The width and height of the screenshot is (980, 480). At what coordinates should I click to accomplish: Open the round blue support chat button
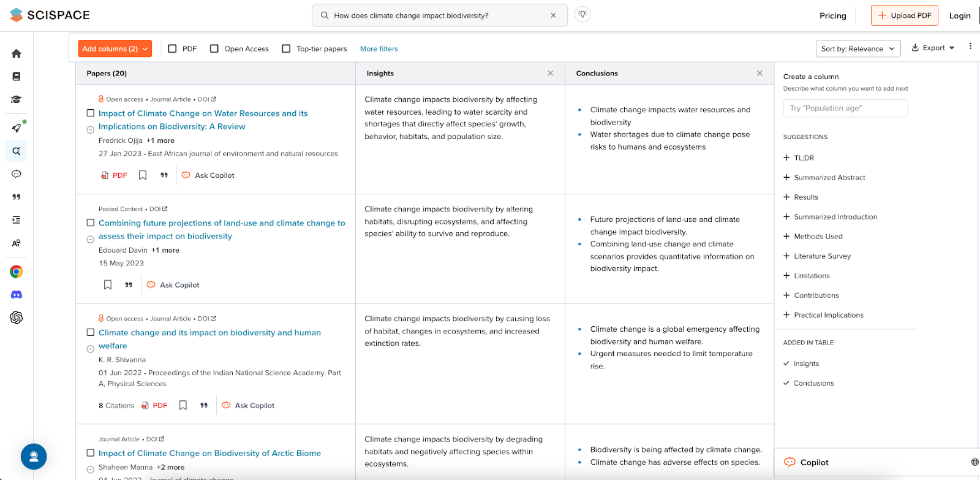click(34, 457)
